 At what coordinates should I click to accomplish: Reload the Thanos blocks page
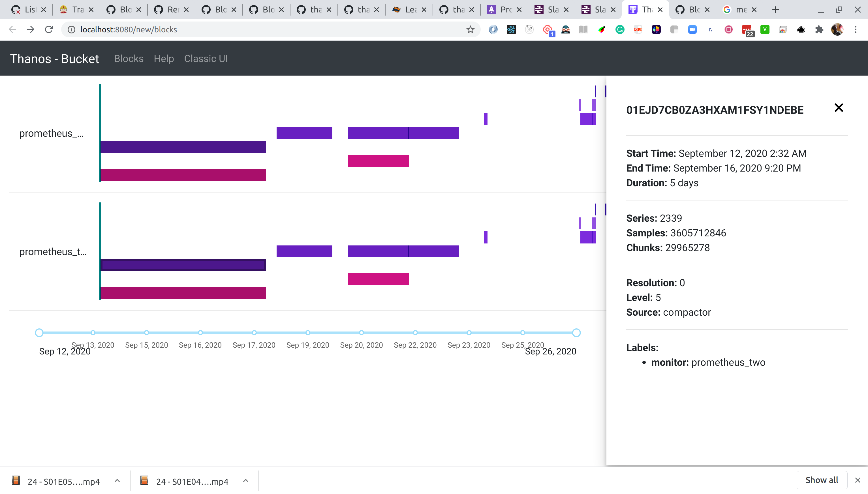pyautogui.click(x=48, y=29)
